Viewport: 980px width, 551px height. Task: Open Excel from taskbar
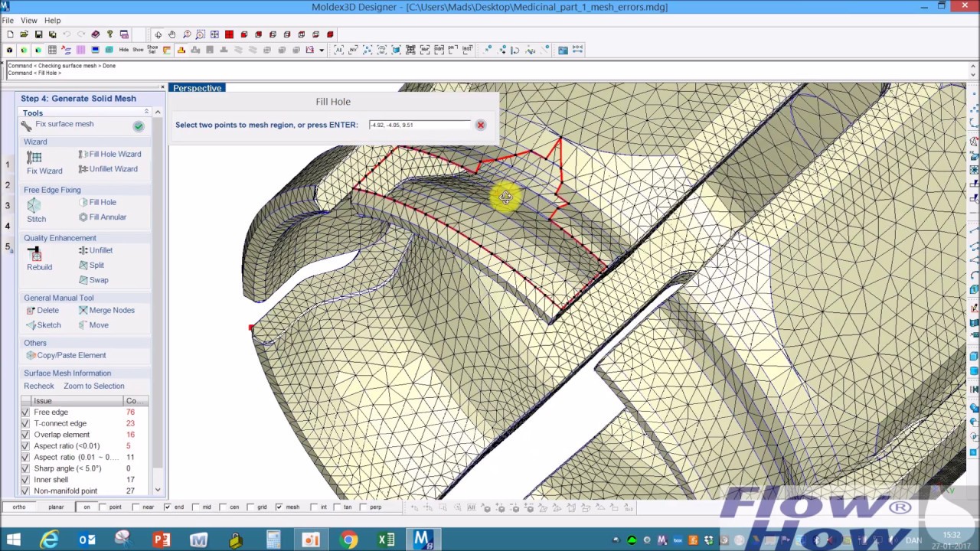point(386,540)
